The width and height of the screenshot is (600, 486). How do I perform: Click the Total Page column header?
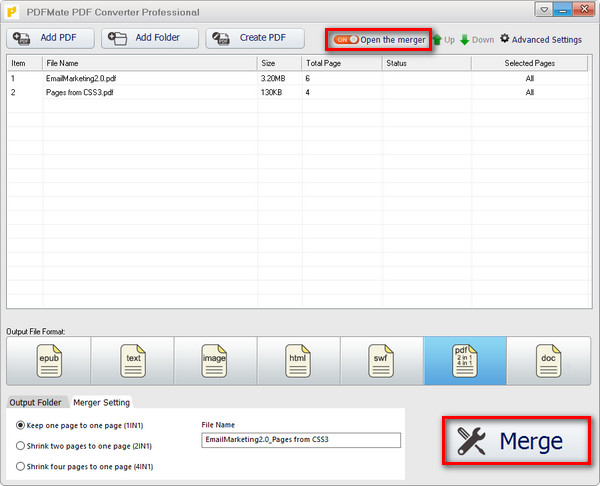point(342,63)
